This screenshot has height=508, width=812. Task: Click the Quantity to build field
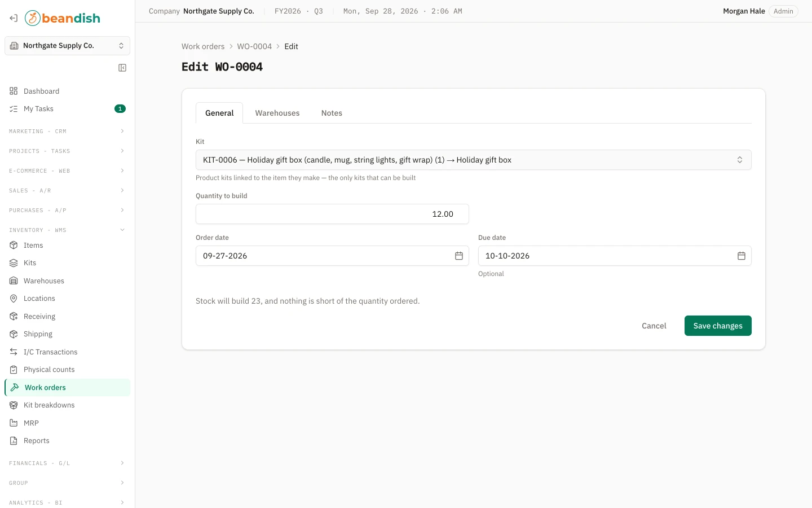click(332, 214)
